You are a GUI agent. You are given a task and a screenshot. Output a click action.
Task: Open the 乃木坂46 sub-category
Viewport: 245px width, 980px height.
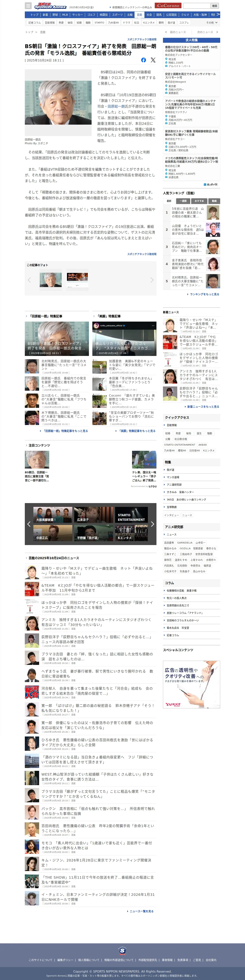tap(113, 23)
